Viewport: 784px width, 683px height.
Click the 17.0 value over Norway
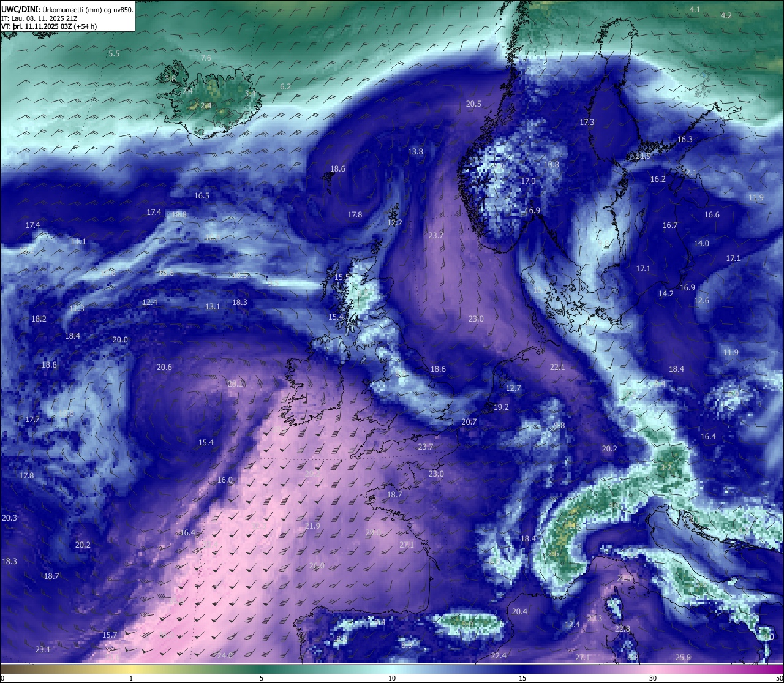tap(528, 181)
